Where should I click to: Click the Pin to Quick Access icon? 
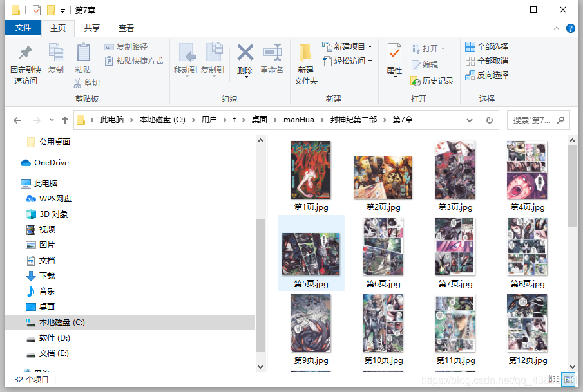point(25,52)
